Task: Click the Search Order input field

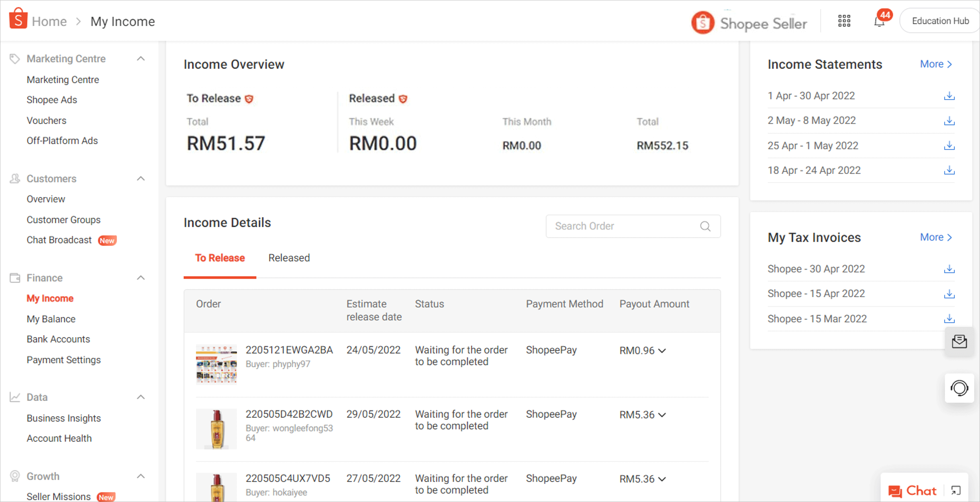Action: click(633, 226)
